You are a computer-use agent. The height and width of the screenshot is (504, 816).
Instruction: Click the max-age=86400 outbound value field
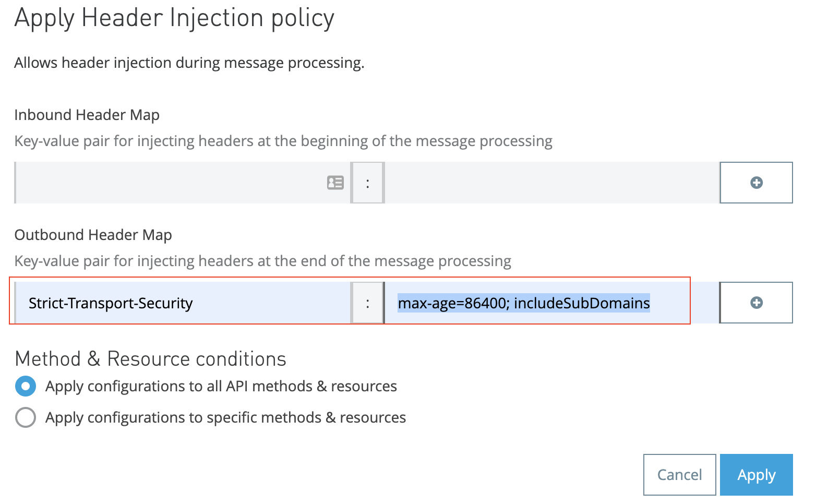click(524, 303)
